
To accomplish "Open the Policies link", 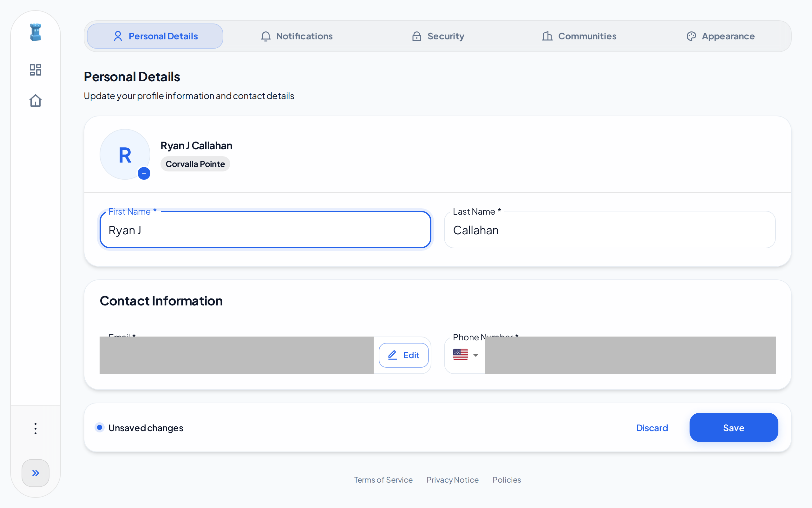I will (x=507, y=480).
